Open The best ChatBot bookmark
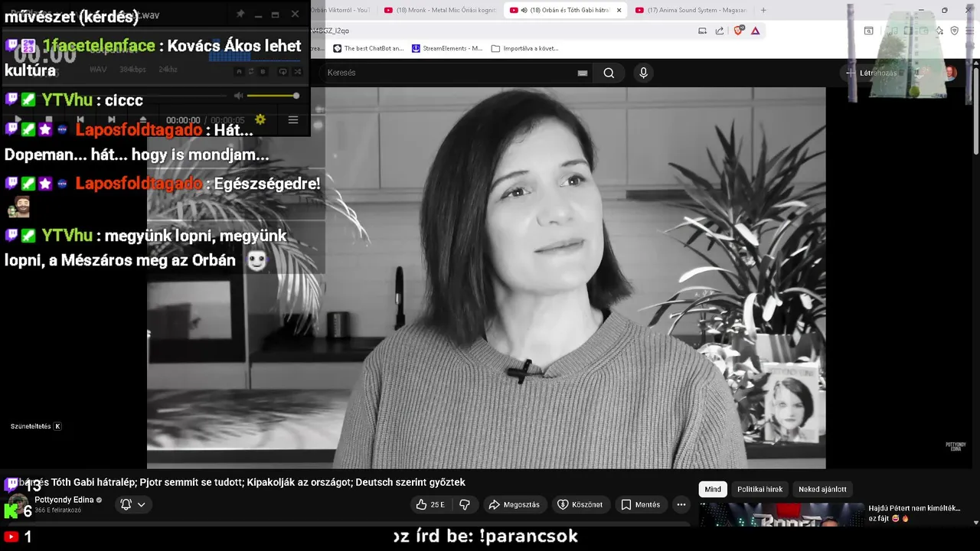 (368, 48)
